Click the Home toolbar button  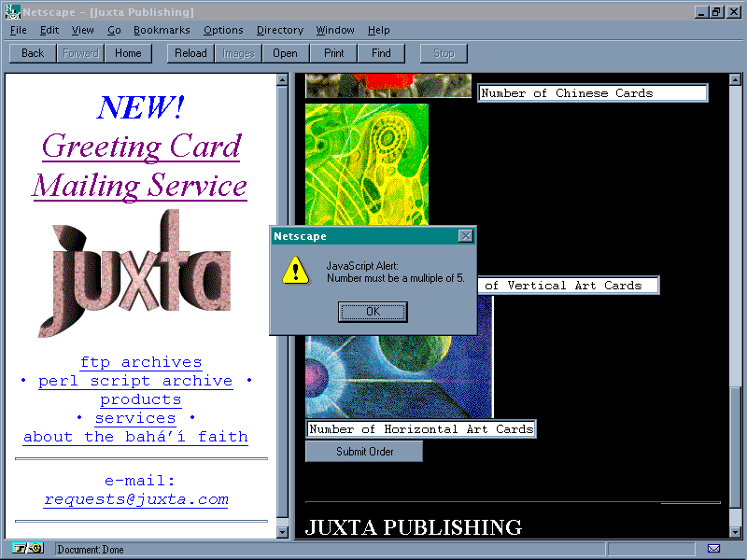128,53
